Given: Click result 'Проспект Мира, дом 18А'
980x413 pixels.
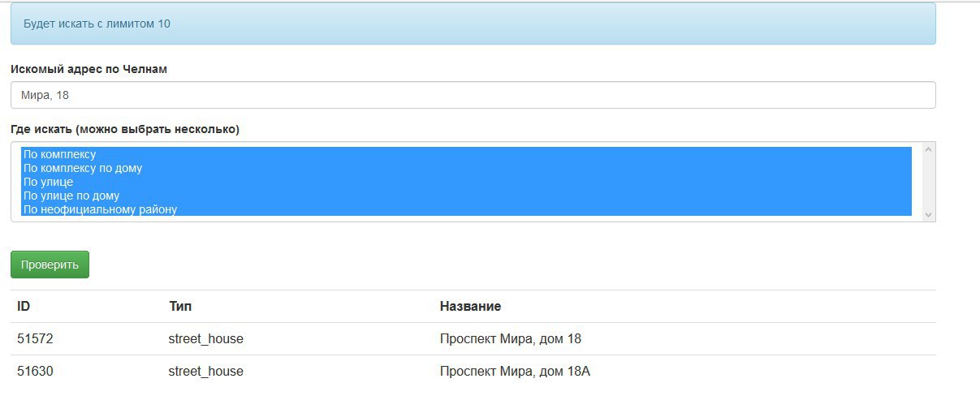Looking at the screenshot, I should pos(515,372).
